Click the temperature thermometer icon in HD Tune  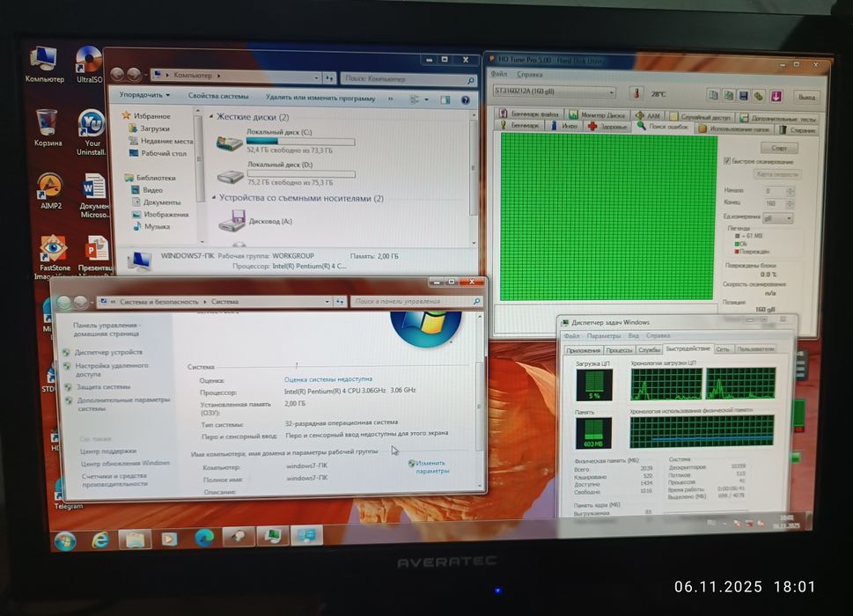pos(636,93)
